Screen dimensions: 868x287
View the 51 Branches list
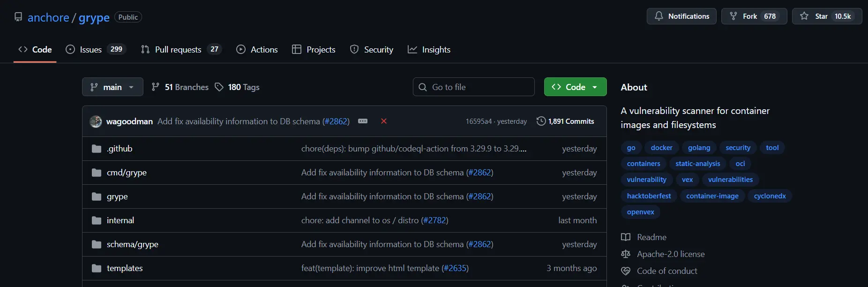tap(180, 87)
